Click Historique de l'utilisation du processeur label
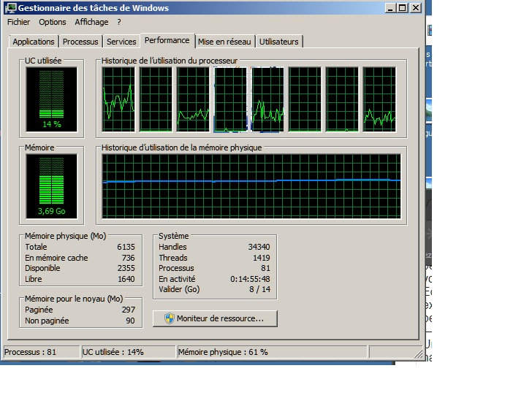This screenshot has height=406, width=532. tap(170, 61)
